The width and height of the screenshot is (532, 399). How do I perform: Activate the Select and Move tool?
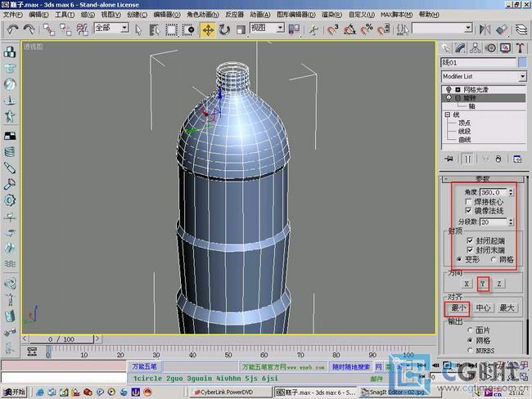pyautogui.click(x=208, y=29)
